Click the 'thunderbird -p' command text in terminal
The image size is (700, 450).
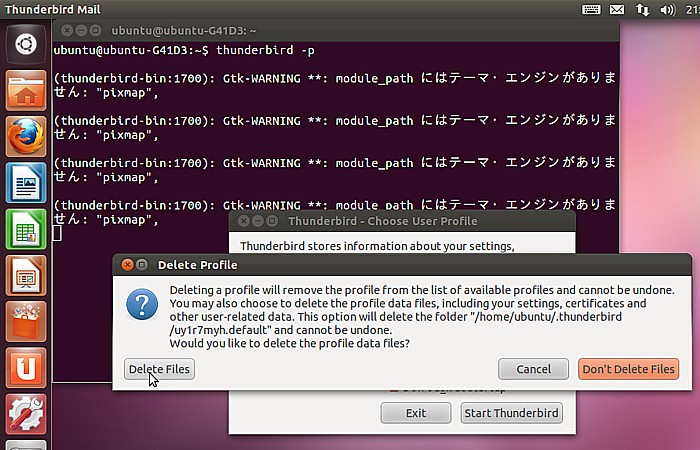[x=265, y=50]
